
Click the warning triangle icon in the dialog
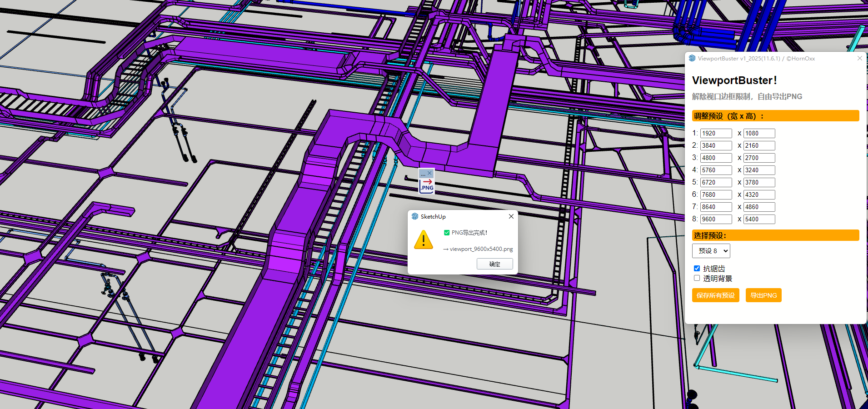tap(424, 239)
